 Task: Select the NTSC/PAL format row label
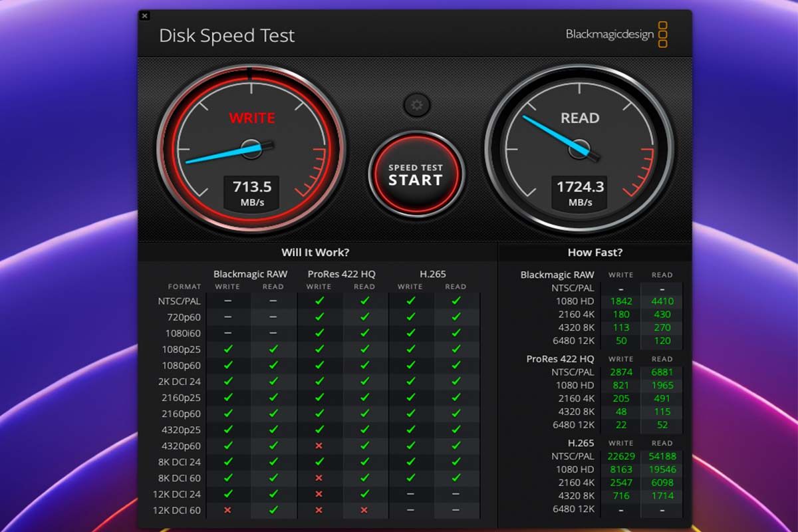(x=180, y=301)
